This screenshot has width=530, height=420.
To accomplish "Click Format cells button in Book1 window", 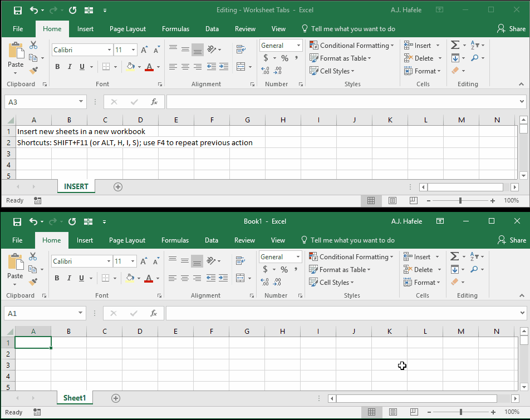I will click(x=422, y=282).
